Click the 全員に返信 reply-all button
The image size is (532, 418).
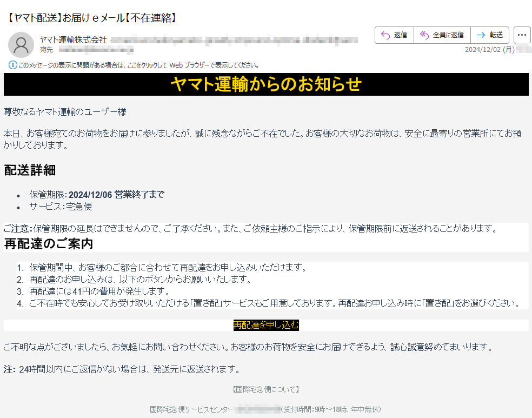[442, 35]
